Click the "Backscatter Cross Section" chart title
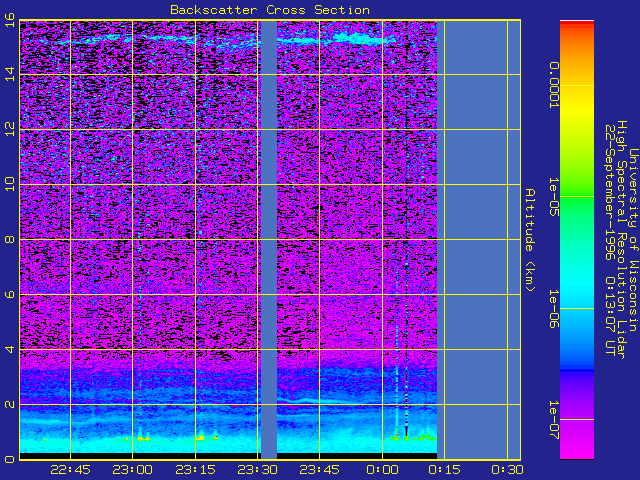640x480 pixels. [x=270, y=10]
